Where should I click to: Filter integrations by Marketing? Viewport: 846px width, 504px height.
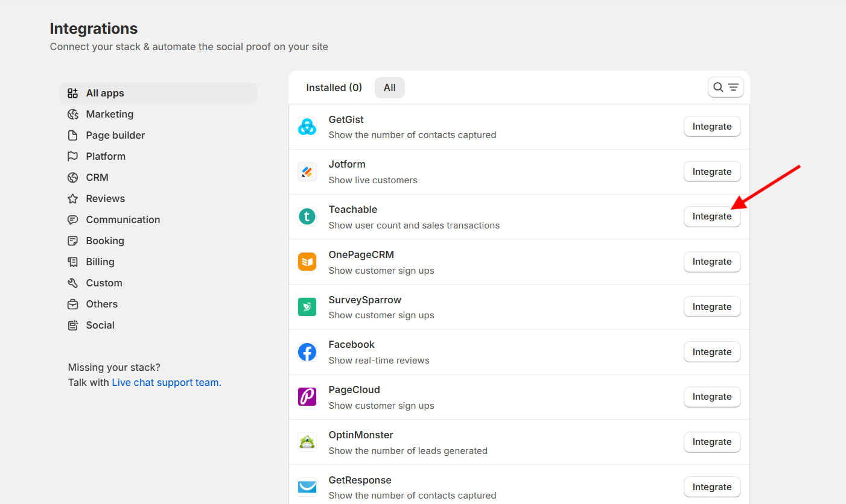pyautogui.click(x=158, y=114)
